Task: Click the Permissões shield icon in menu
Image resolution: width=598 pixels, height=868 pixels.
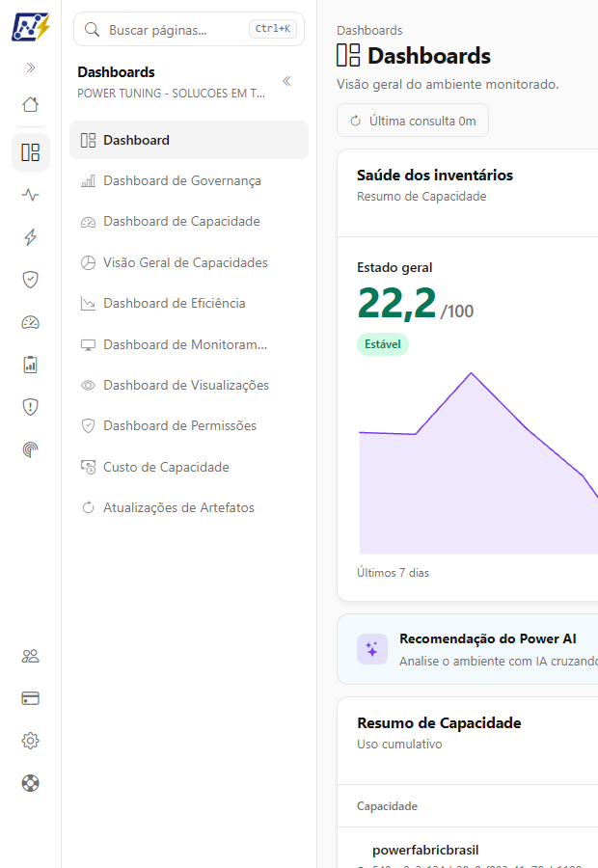Action: pyautogui.click(x=88, y=425)
